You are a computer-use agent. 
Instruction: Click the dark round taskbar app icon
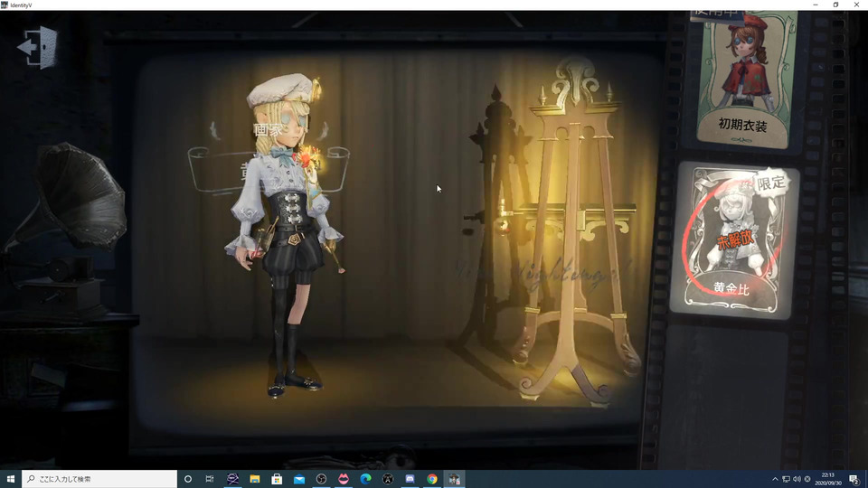(x=388, y=479)
